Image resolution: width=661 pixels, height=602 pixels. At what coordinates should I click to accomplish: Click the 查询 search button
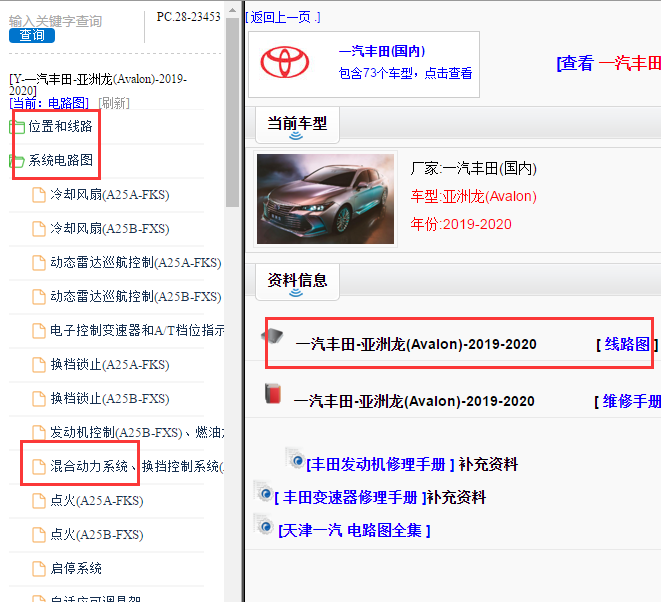32,35
